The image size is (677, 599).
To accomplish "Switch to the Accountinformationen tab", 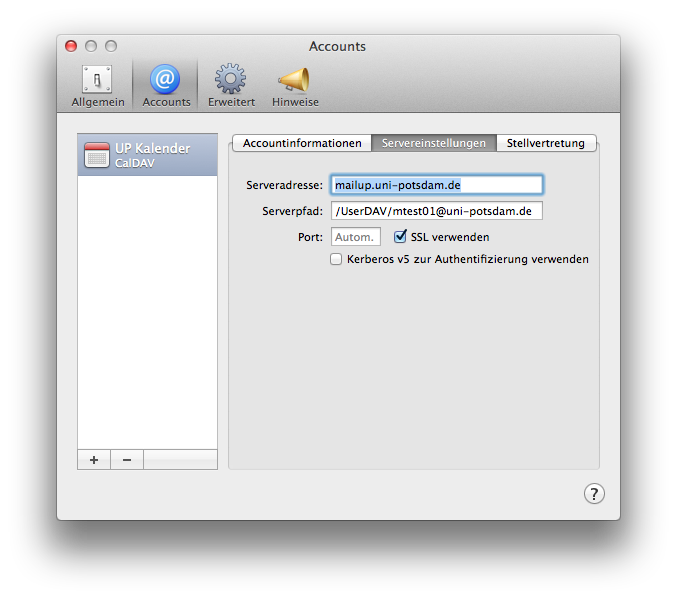I will tap(301, 143).
